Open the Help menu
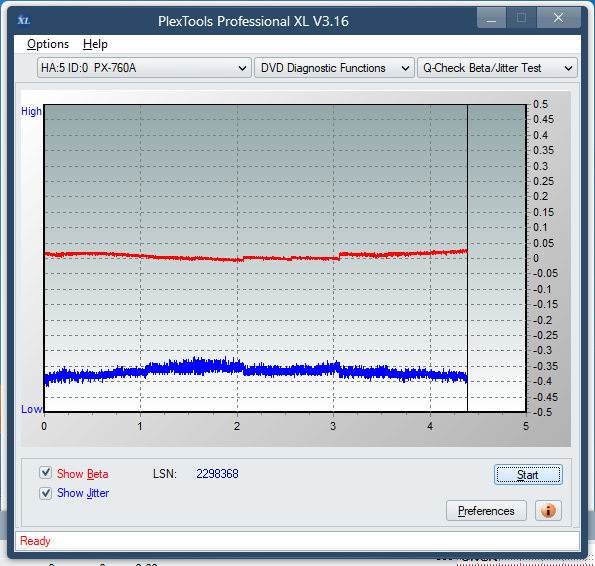The image size is (595, 566). 95,44
